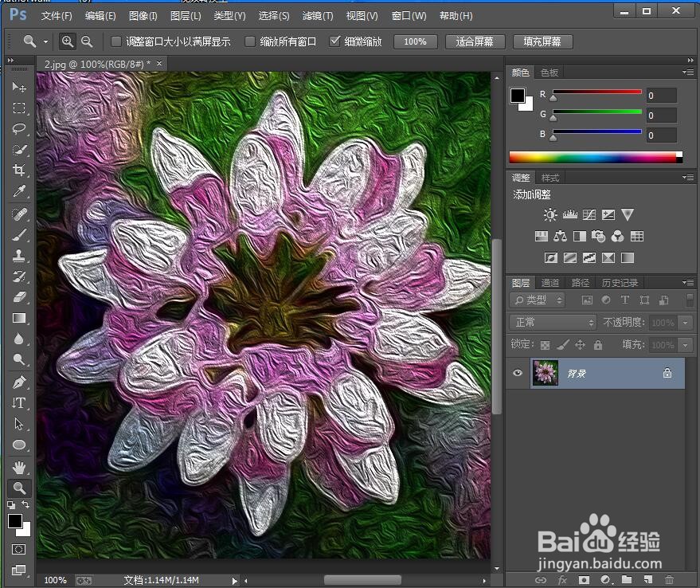
Task: Open the layer filter 类型 dropdown
Action: (x=538, y=300)
